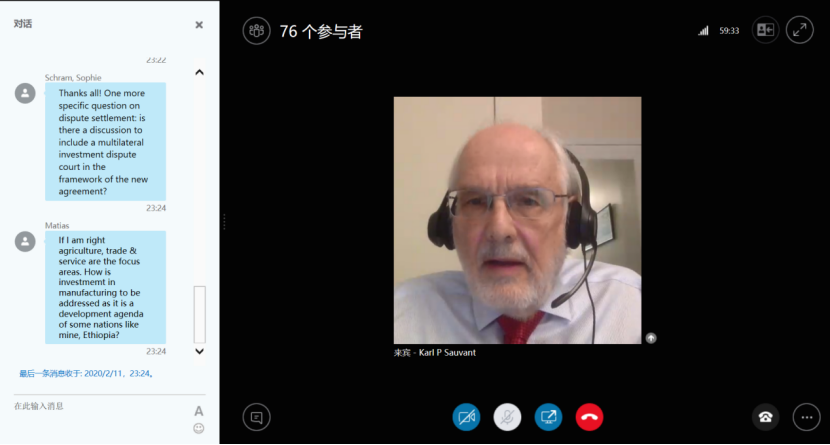Image resolution: width=830 pixels, height=445 pixels.
Task: Open the call controls phone icon
Action: click(x=765, y=417)
